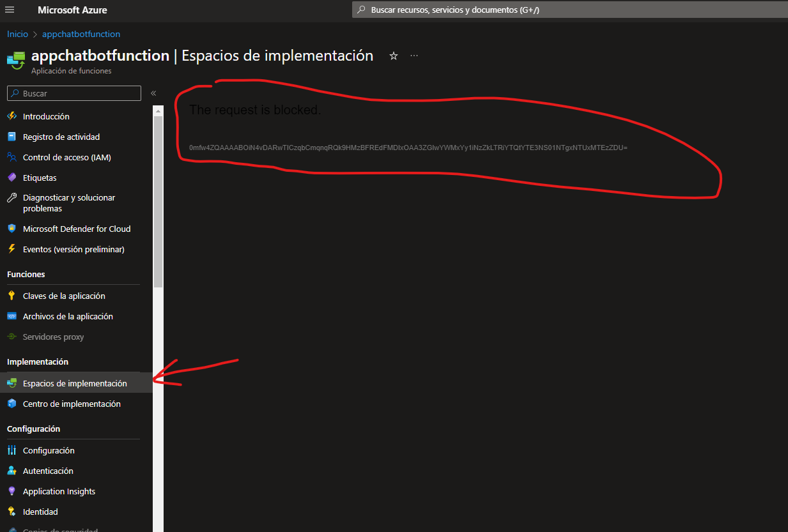Image resolution: width=788 pixels, height=532 pixels.
Task: Click "The request is blocked." message
Action: [255, 110]
